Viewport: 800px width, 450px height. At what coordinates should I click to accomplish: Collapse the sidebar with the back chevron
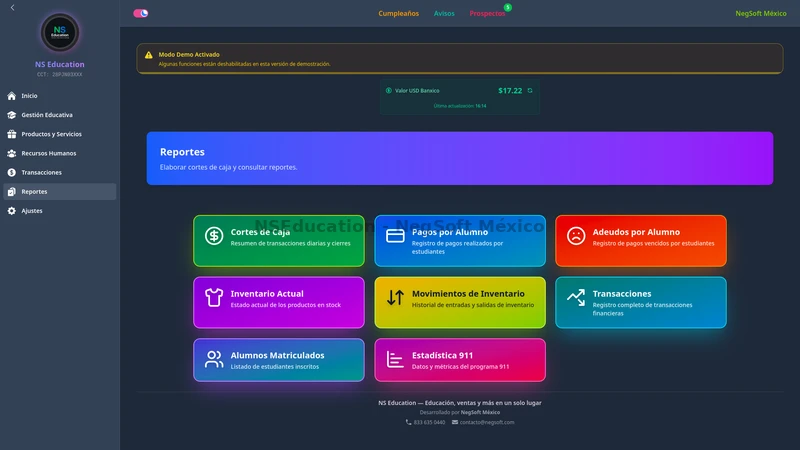(12, 8)
